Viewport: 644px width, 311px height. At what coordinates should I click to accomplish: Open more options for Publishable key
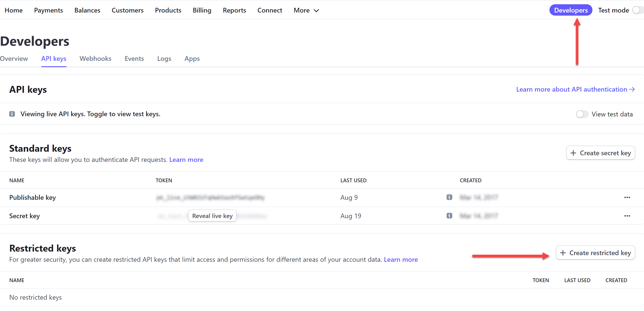pos(627,197)
